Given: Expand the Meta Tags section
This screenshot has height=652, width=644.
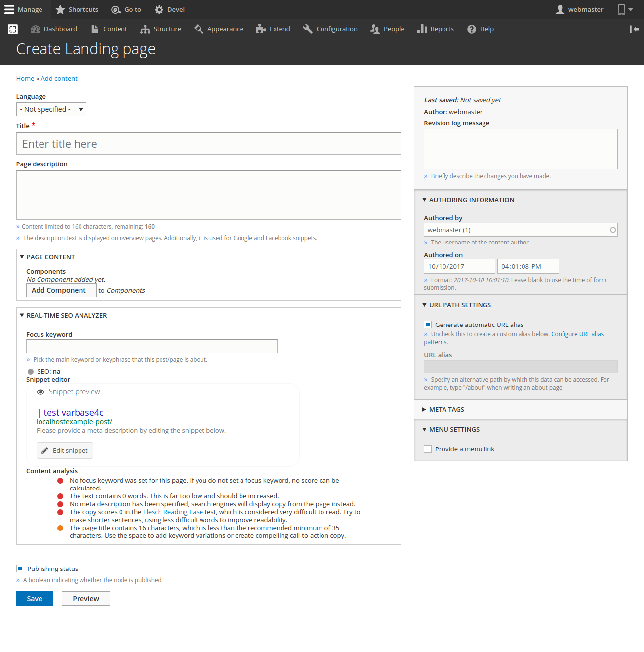Looking at the screenshot, I should 446,409.
